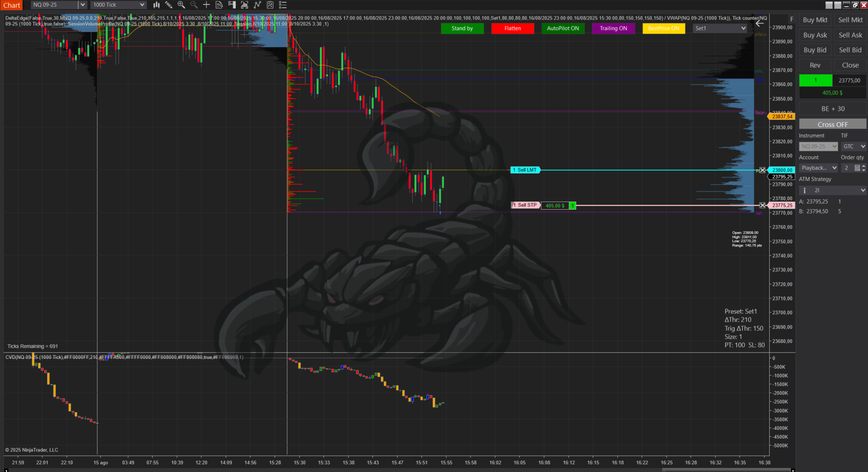Viewport: 868px width, 472px height.
Task: Click the orange 23837,54 VWAP price marker
Action: tap(781, 116)
